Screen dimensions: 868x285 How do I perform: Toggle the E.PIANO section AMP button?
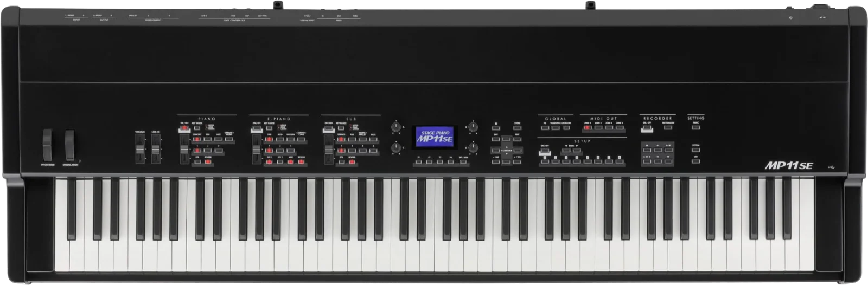click(x=290, y=161)
